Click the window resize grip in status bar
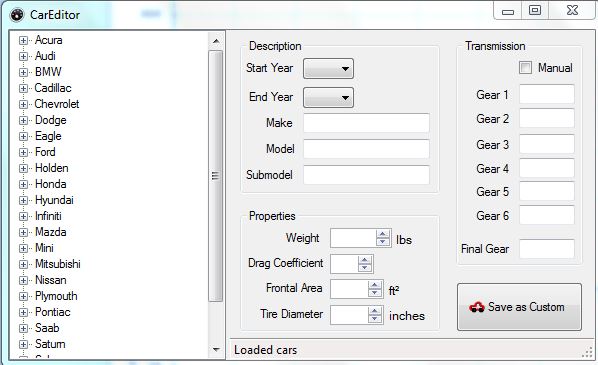The height and width of the screenshot is (365, 598). [587, 353]
